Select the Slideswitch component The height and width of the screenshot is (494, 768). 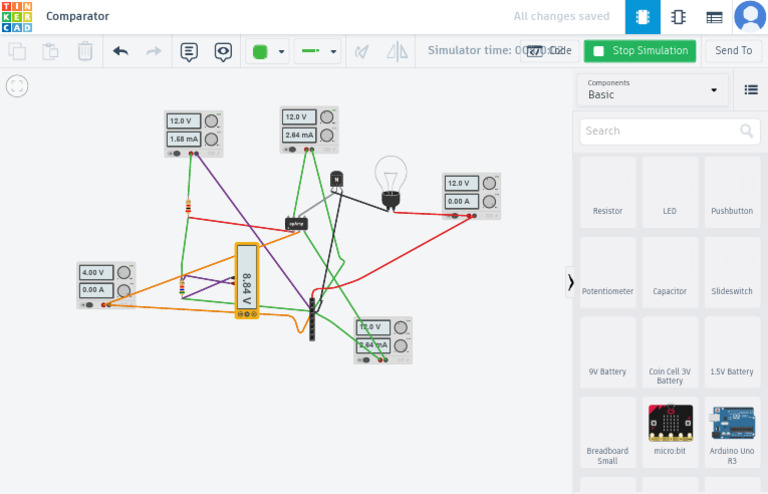[732, 273]
